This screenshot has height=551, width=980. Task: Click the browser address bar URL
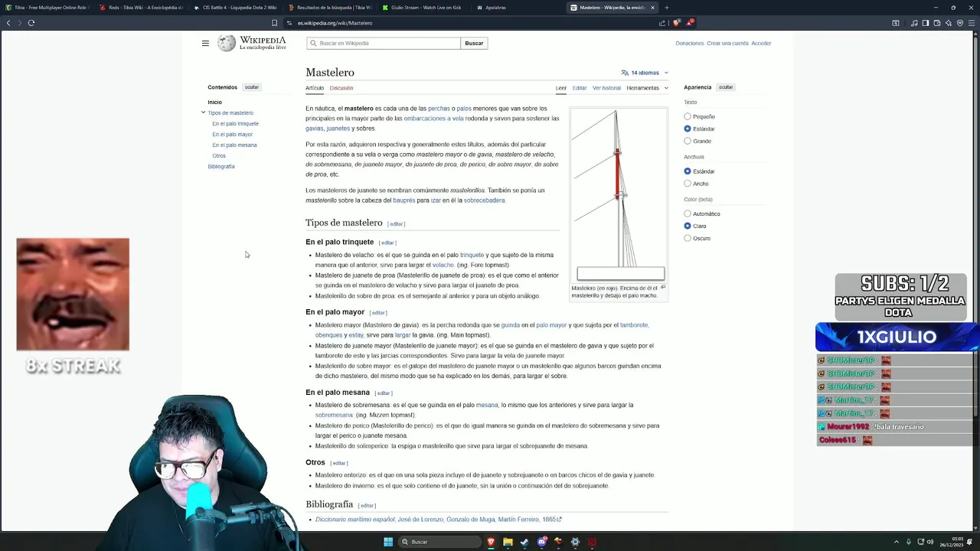335,23
